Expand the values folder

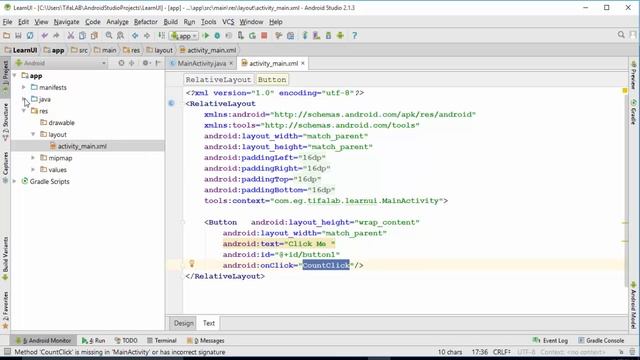(x=33, y=169)
